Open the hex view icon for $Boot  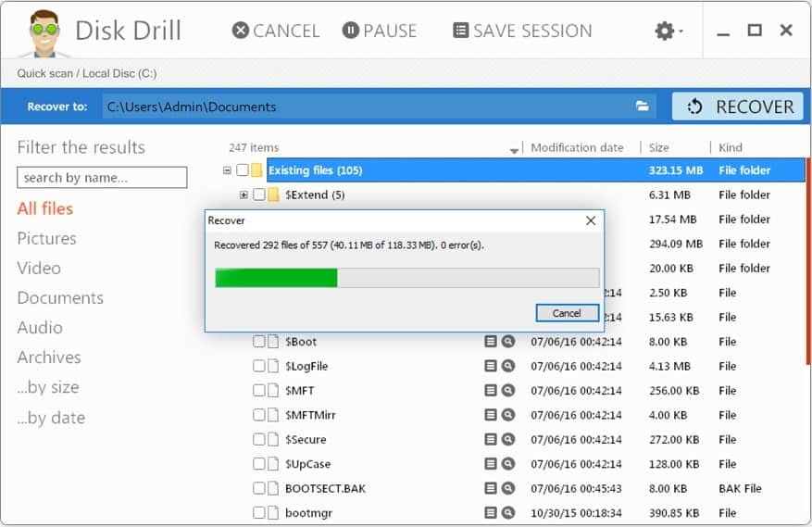click(x=491, y=342)
